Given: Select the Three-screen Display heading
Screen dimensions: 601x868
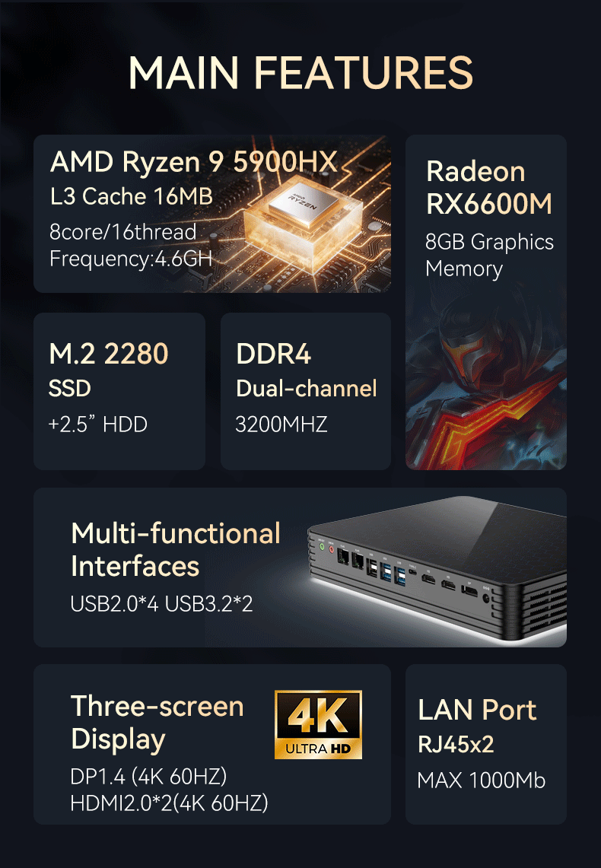Looking at the screenshot, I should (157, 723).
